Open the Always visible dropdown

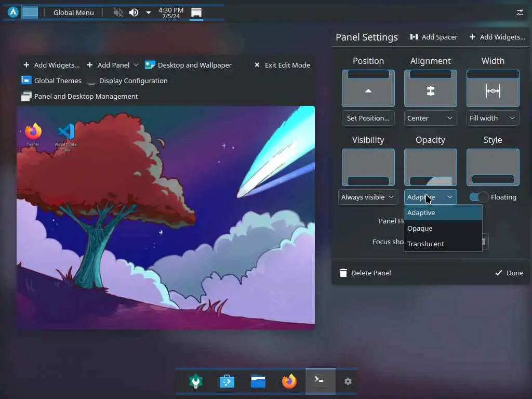point(368,197)
